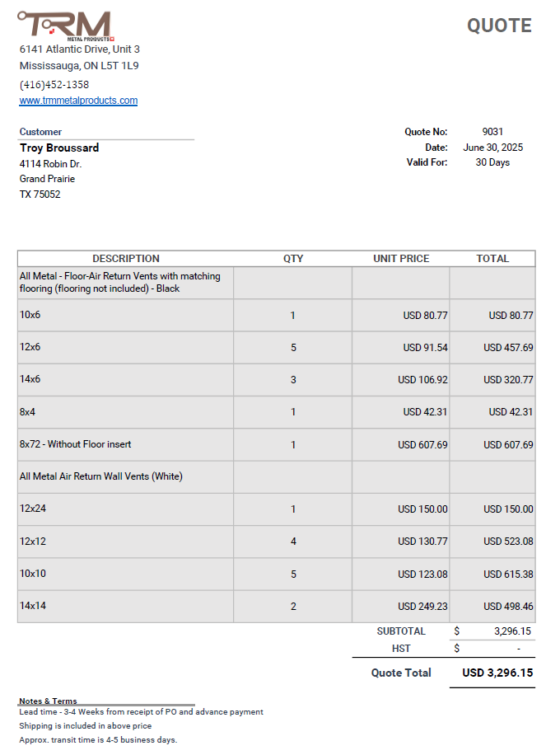Click the USD 607.69 unit price cell
Screen dimensions: 560x755
tap(422, 445)
